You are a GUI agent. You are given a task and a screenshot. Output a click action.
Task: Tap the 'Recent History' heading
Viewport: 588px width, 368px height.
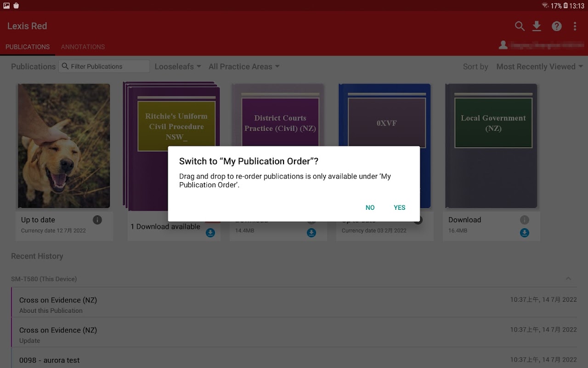[x=37, y=256]
